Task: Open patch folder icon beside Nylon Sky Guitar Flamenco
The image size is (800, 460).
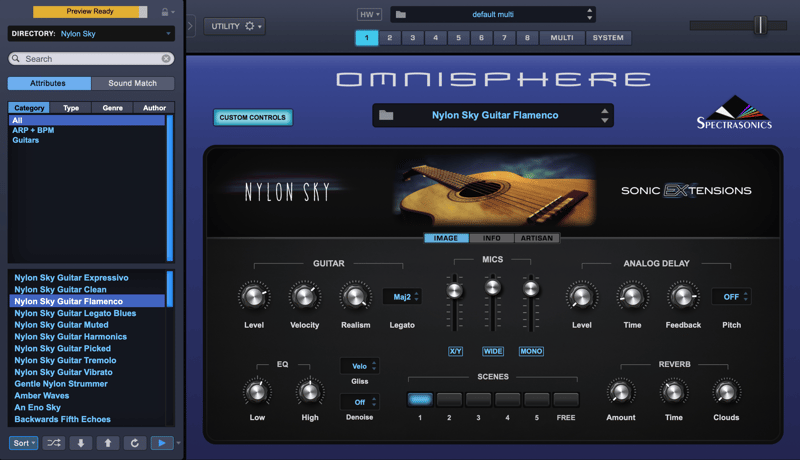Action: [x=386, y=115]
